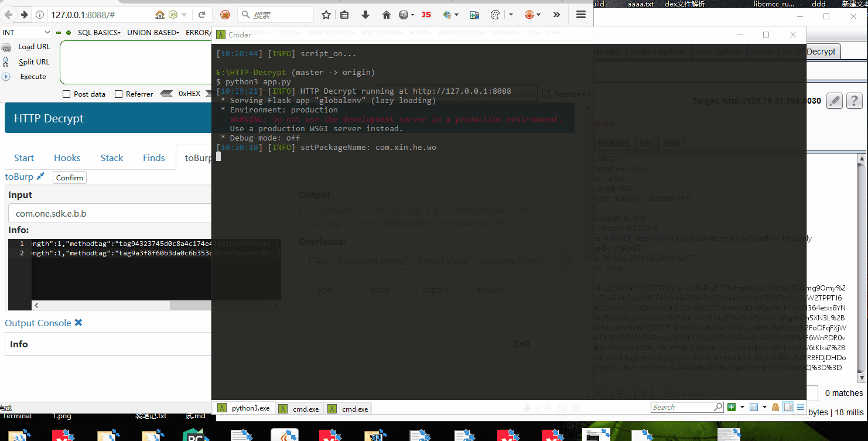This screenshot has height=441, width=868.
Task: Switch to the Start tab
Action: (x=24, y=158)
